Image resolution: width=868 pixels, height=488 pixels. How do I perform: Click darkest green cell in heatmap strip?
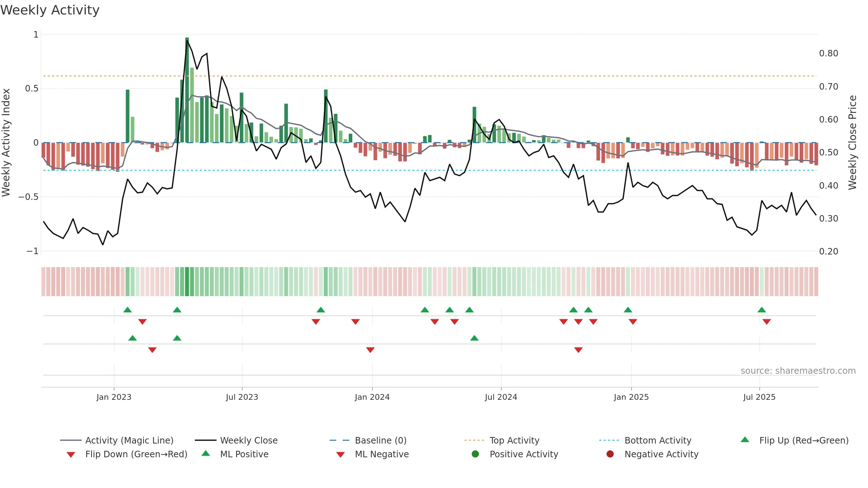tap(187, 282)
